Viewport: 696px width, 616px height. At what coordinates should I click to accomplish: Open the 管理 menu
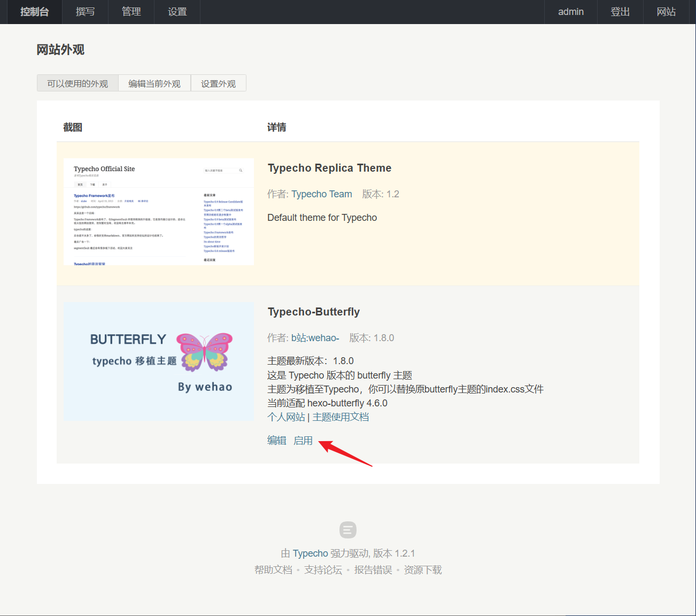[131, 12]
